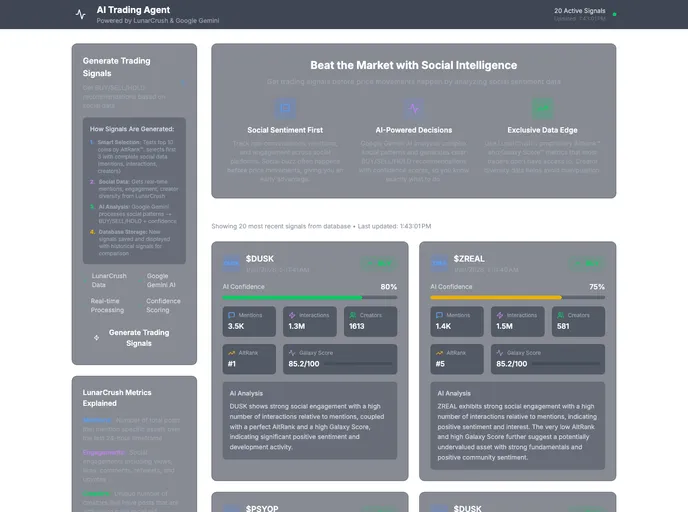Image resolution: width=688 pixels, height=512 pixels.
Task: Click the $DUSK green AI Confidence bar
Action: point(292,298)
